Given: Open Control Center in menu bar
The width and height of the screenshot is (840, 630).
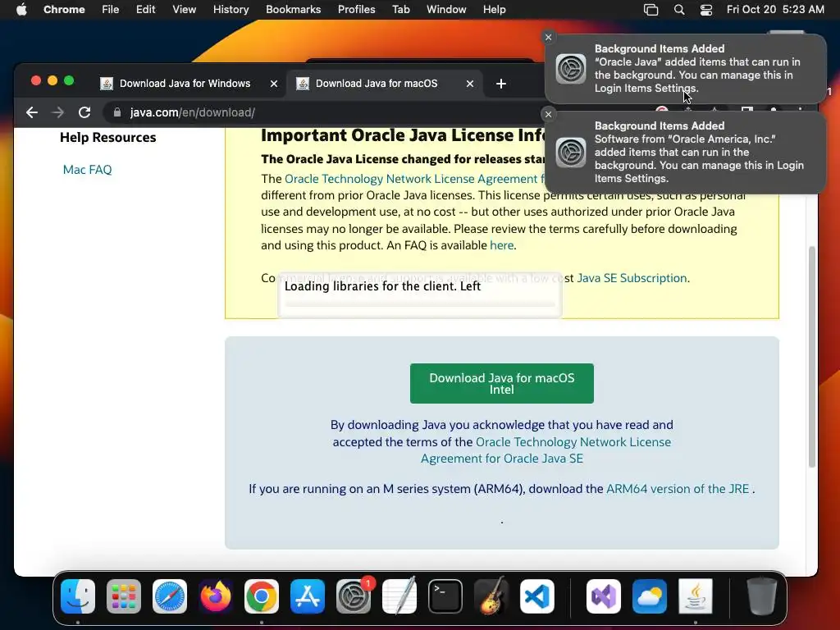Looking at the screenshot, I should pos(706,10).
